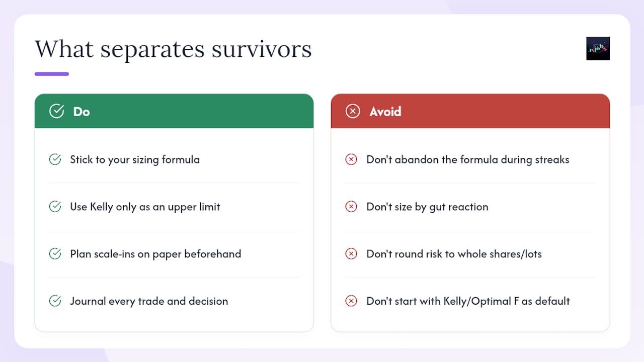Click the text 'Plan scale-ins on paper beforehand'
This screenshot has height=362, width=644.
coord(155,254)
